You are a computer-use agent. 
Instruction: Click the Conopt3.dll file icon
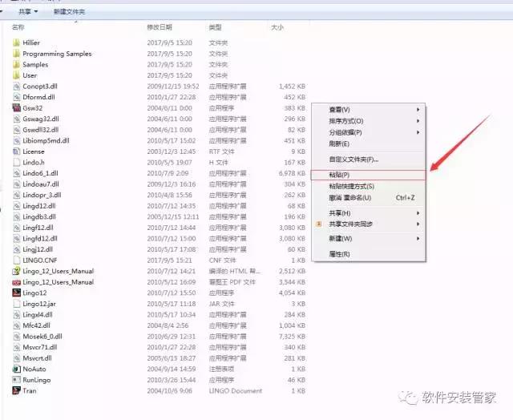(16, 86)
